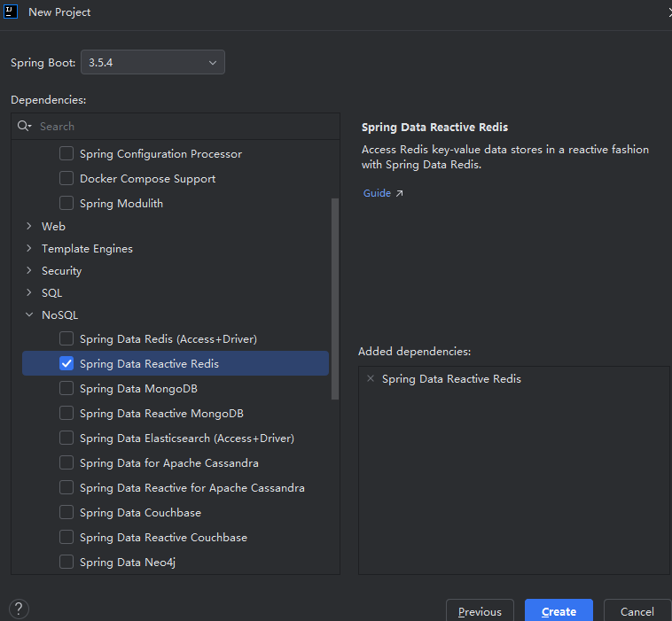Open the help question mark button

(x=19, y=609)
